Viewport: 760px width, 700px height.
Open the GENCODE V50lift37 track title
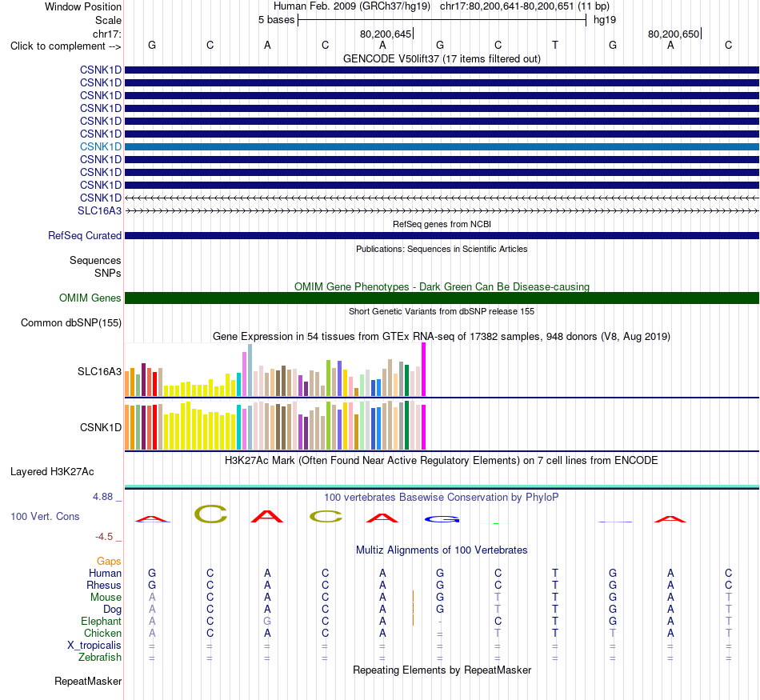(x=442, y=58)
